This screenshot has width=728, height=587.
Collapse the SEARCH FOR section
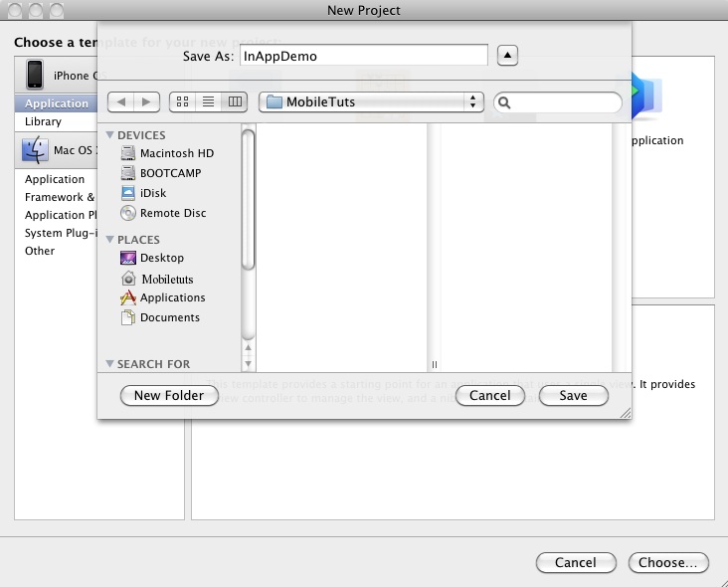(110, 363)
